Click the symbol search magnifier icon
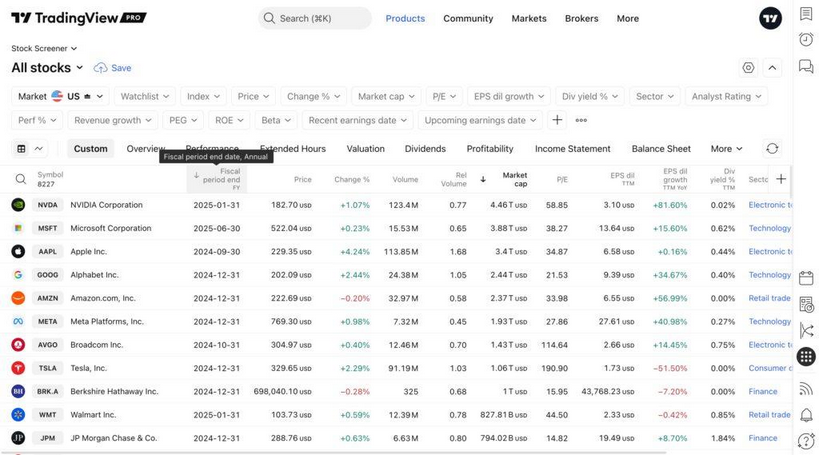 pos(20,179)
